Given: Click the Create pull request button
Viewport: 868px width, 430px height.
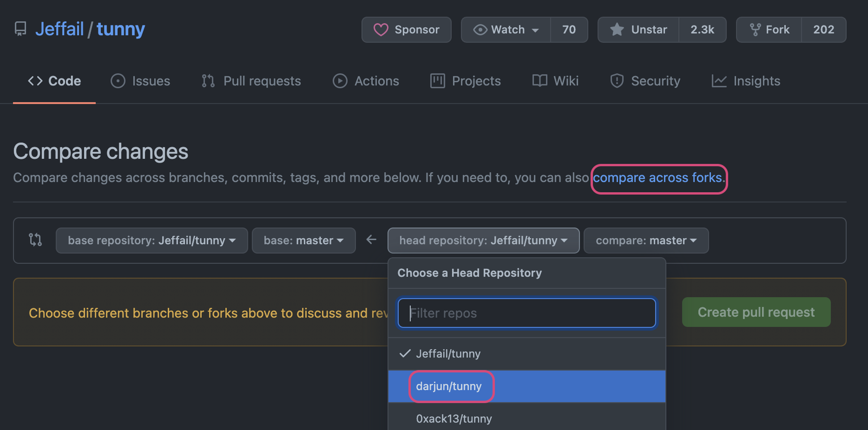Looking at the screenshot, I should (x=756, y=312).
